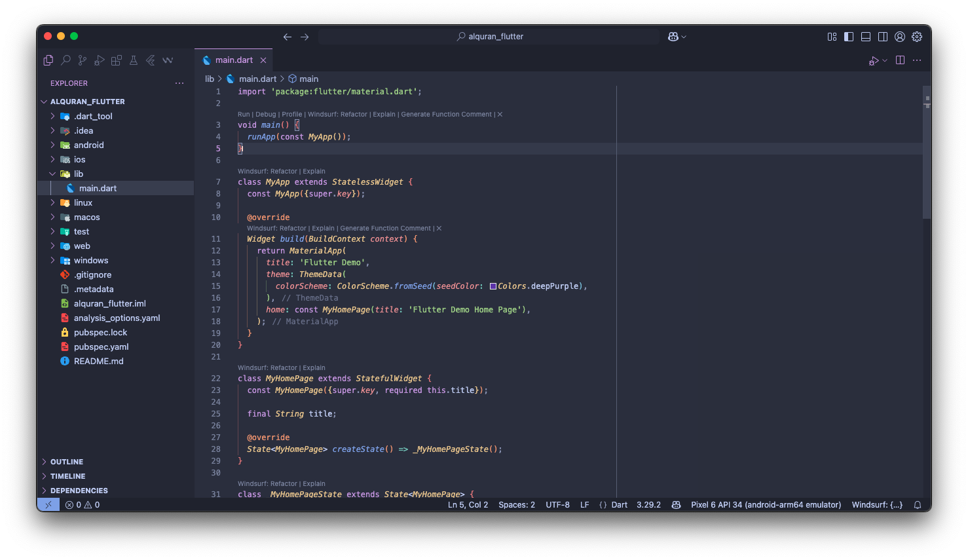Toggle the secondary side bar
This screenshot has height=560, width=968.
point(883,37)
